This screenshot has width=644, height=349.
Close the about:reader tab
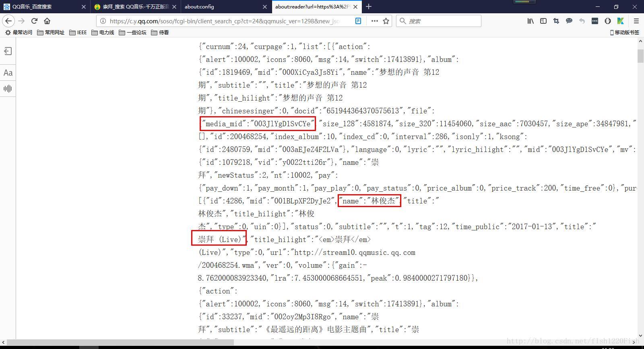[355, 6]
